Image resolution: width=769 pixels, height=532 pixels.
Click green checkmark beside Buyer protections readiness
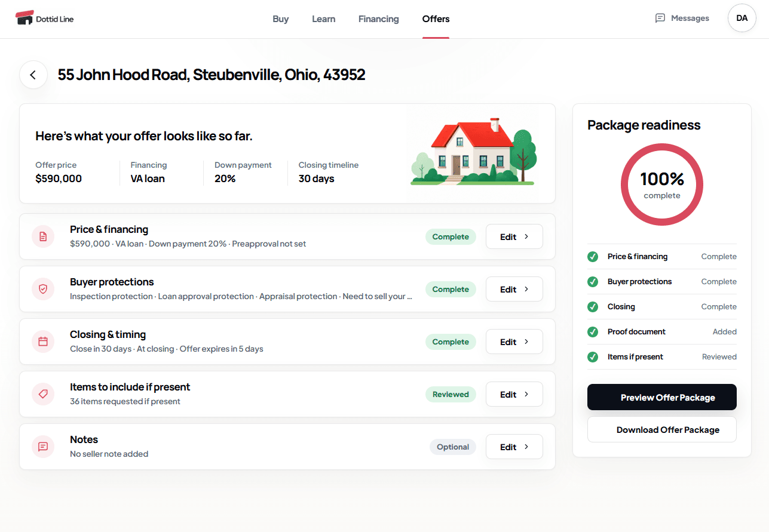(593, 282)
